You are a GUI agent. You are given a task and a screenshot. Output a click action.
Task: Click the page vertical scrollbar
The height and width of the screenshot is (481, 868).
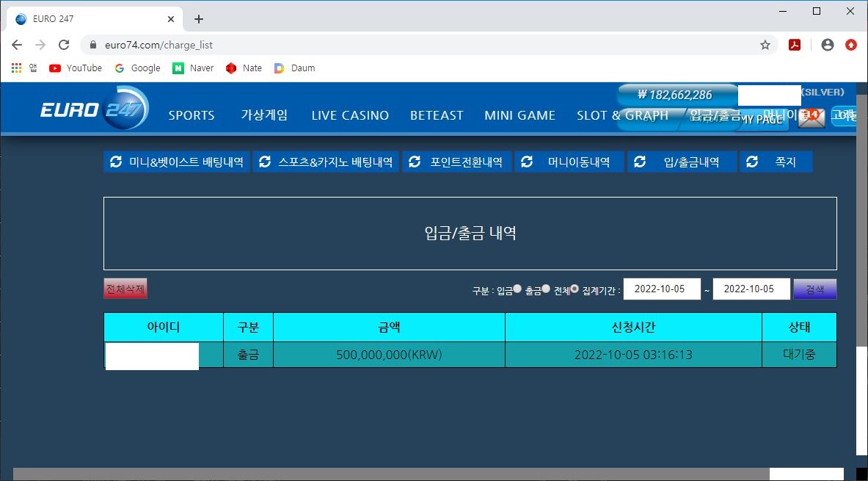coord(861,220)
